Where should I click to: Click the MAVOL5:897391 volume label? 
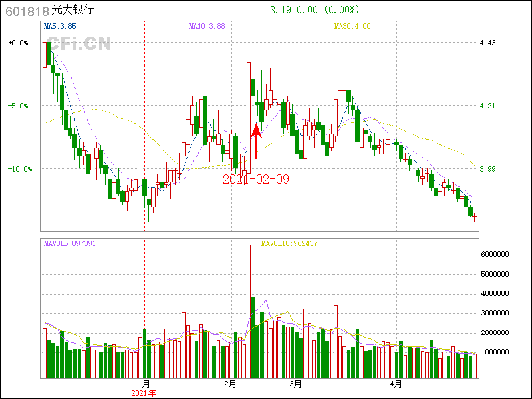(x=70, y=243)
